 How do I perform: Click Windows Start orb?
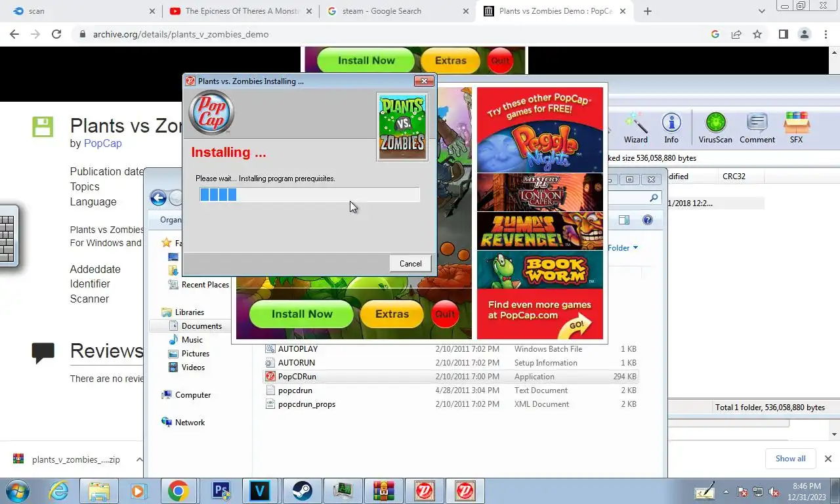(x=18, y=491)
